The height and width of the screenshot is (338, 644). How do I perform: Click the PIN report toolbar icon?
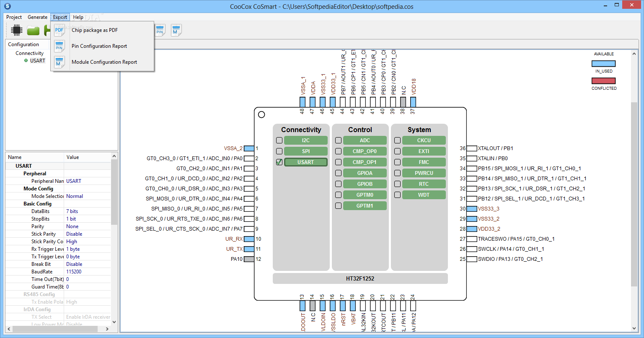160,30
